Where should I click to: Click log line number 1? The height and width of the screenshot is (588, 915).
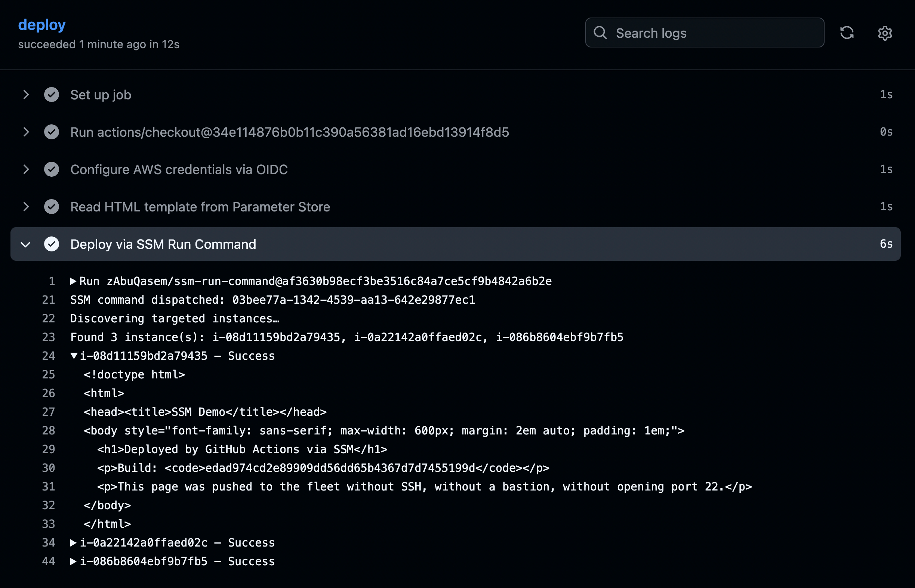52,281
